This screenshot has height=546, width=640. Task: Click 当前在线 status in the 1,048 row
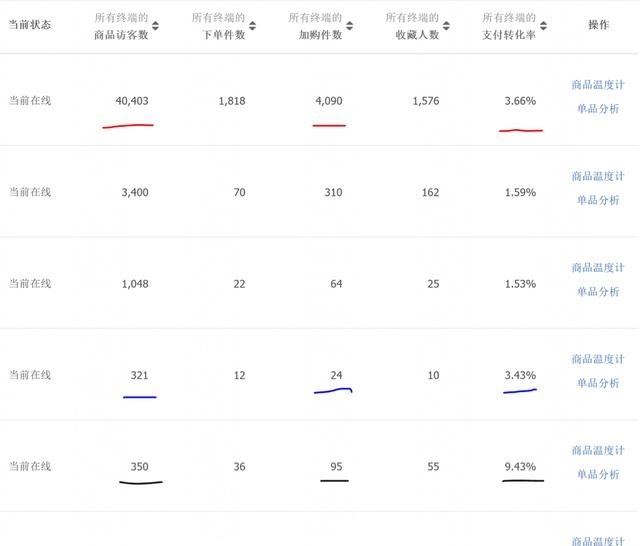click(30, 284)
